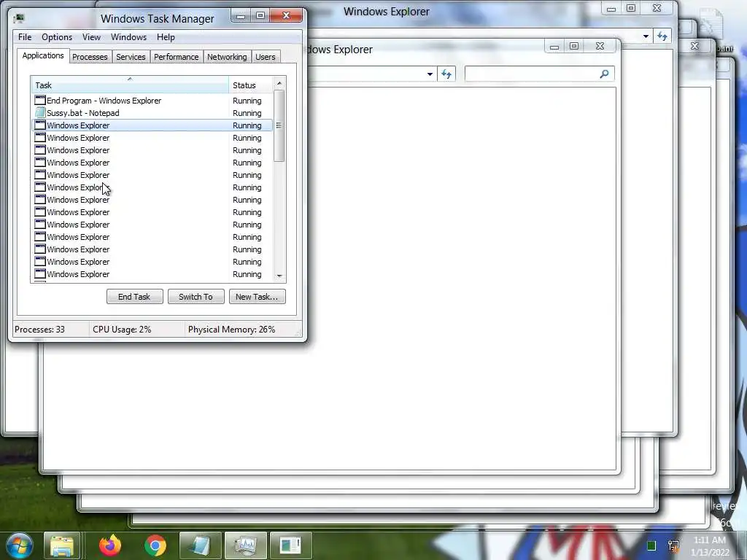The height and width of the screenshot is (560, 747).
Task: Open File Explorer from the taskbar
Action: pyautogui.click(x=62, y=546)
